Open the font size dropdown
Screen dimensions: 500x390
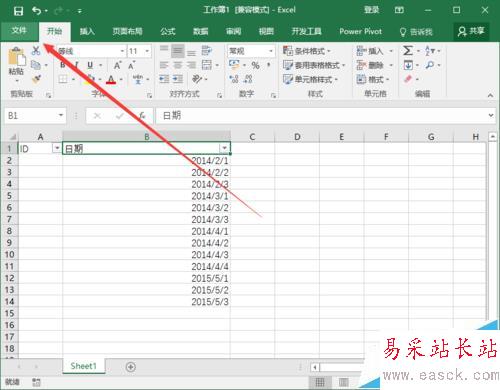[x=147, y=51]
